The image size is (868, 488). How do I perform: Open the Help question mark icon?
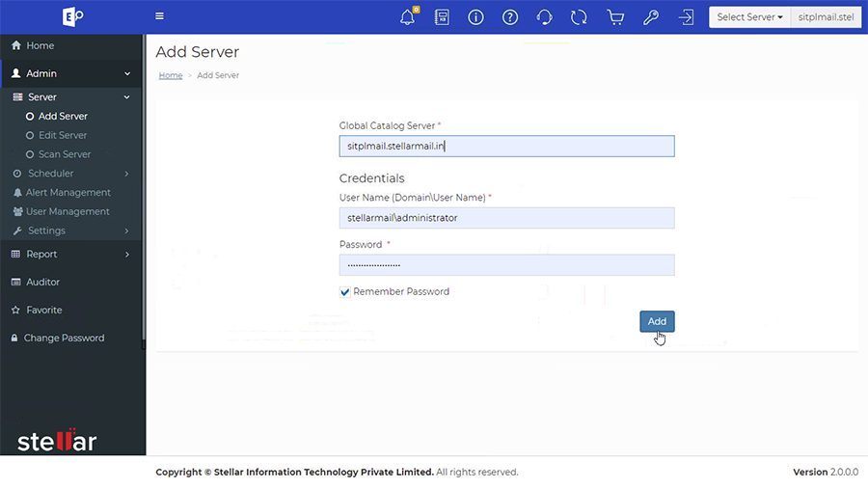510,17
